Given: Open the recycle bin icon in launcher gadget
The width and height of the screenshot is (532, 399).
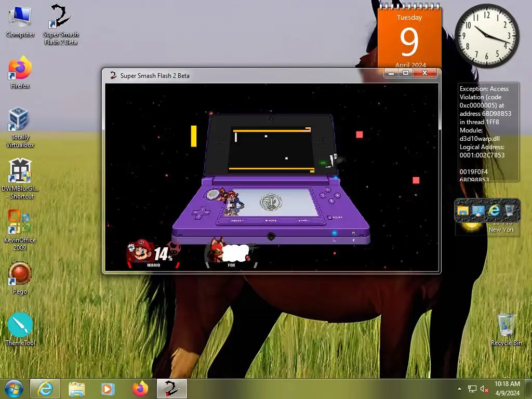Looking at the screenshot, I should coord(509,211).
